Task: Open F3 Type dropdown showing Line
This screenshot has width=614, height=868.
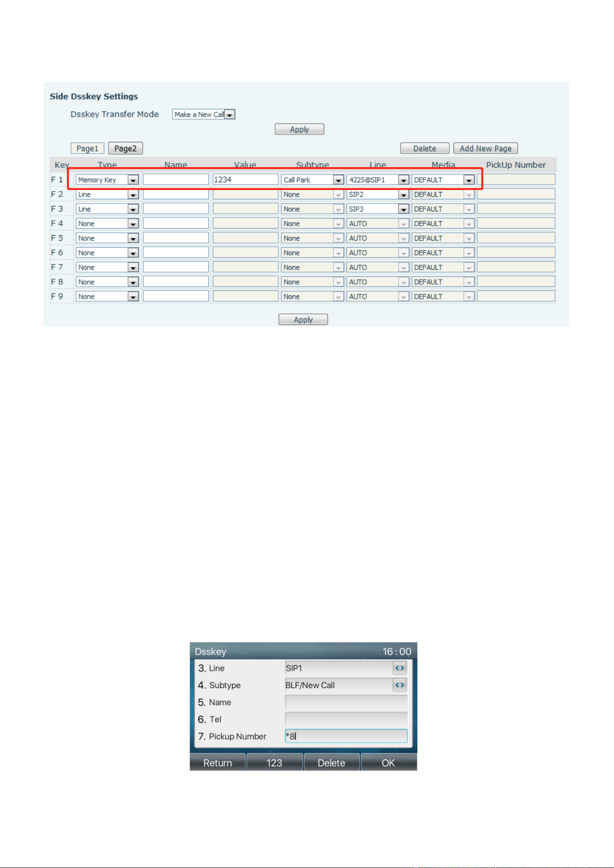Action: coord(107,209)
